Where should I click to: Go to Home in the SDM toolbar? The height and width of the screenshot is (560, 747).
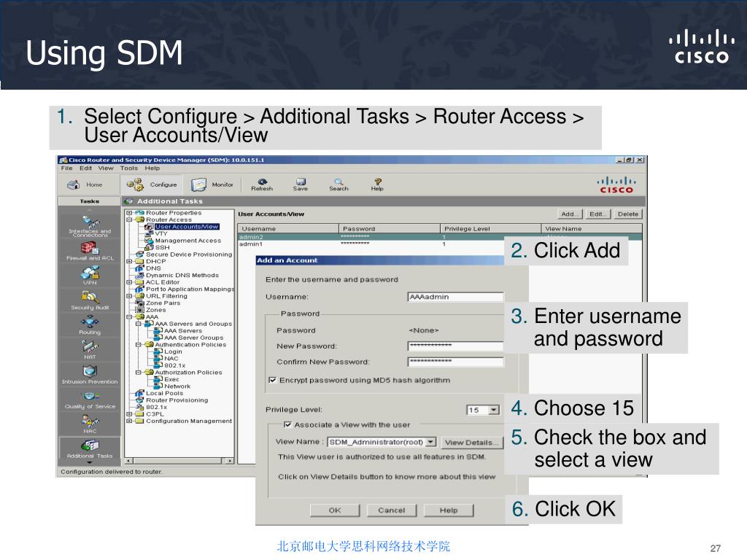pyautogui.click(x=85, y=184)
